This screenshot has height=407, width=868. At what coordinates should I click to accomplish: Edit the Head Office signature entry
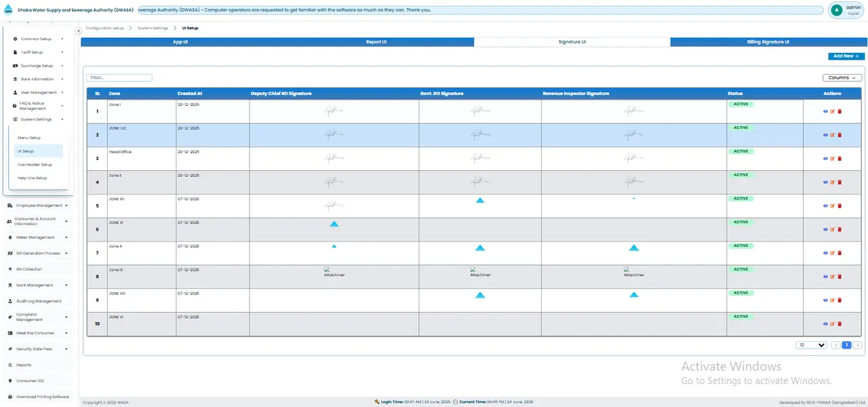point(833,159)
